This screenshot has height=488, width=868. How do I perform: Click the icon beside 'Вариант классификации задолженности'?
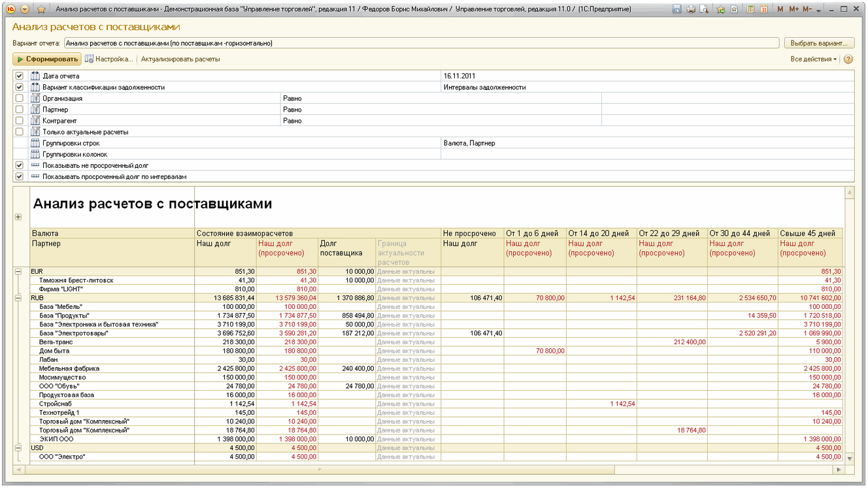(x=35, y=88)
